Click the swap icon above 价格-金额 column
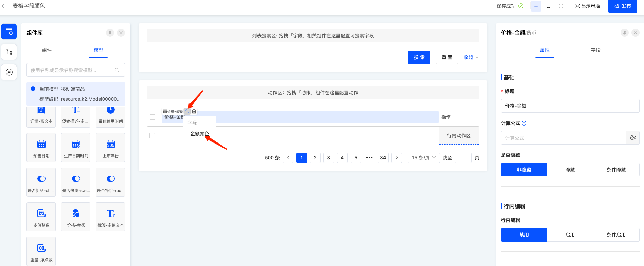 pyautogui.click(x=187, y=111)
